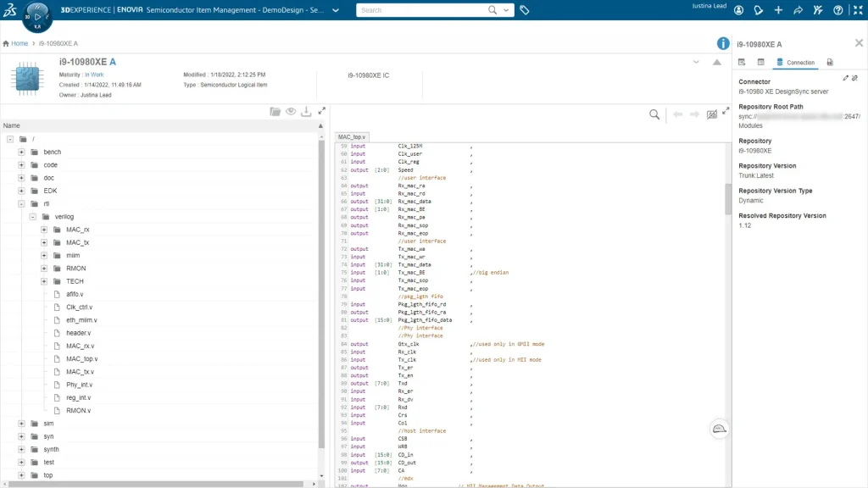Close the i9-10980XE A side panel

pyautogui.click(x=859, y=43)
